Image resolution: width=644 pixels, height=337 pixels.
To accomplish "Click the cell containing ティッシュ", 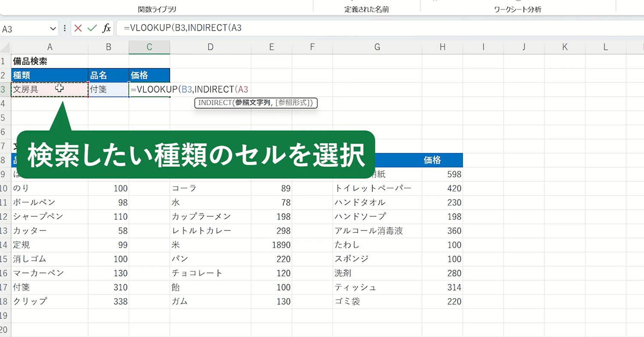I will [377, 287].
